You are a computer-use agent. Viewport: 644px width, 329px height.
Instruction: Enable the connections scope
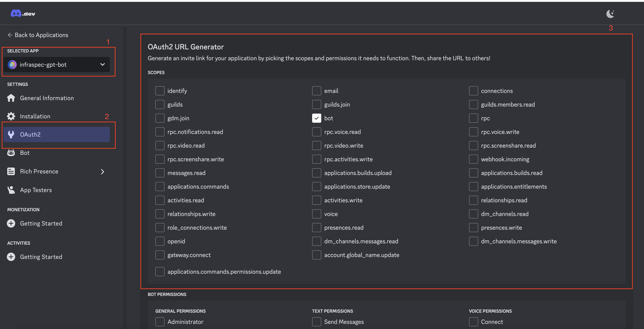pyautogui.click(x=473, y=91)
